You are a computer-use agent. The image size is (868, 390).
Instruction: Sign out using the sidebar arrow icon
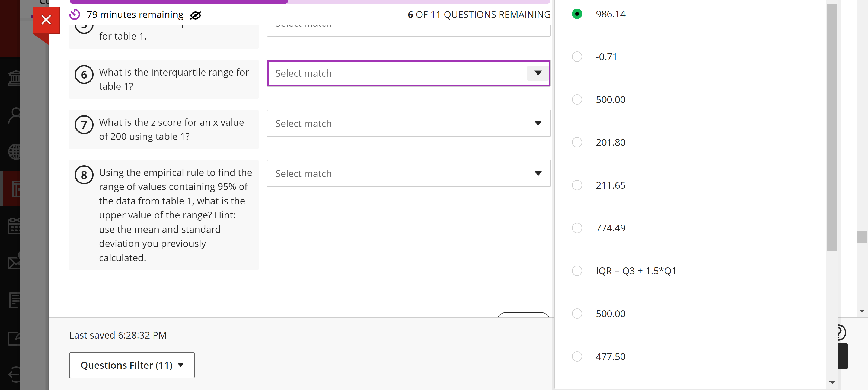coord(14,375)
